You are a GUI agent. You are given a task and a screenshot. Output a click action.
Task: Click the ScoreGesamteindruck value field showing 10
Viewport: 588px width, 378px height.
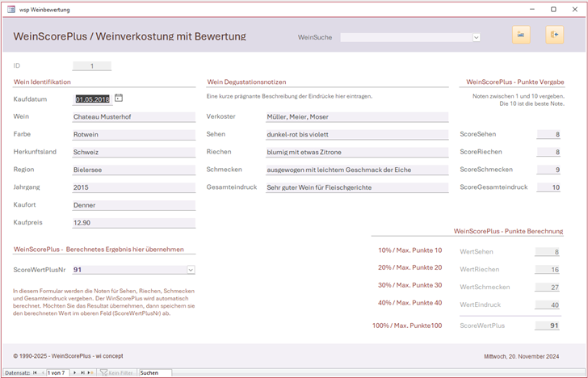coord(548,187)
